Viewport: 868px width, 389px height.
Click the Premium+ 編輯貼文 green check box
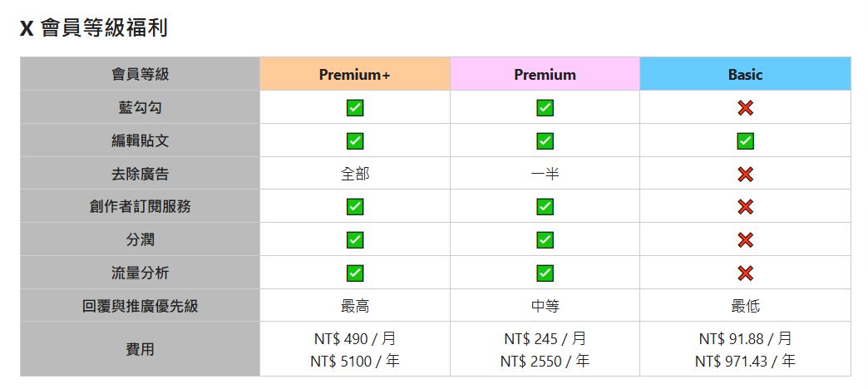355,141
